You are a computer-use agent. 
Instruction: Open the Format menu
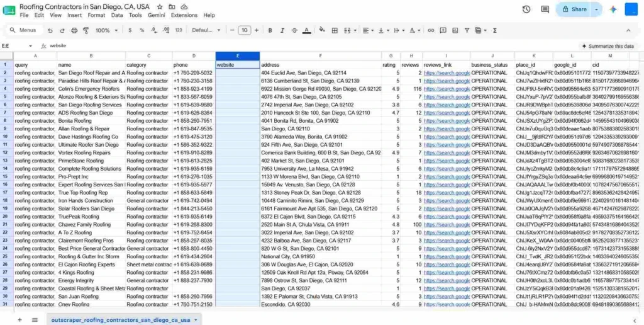tap(96, 15)
